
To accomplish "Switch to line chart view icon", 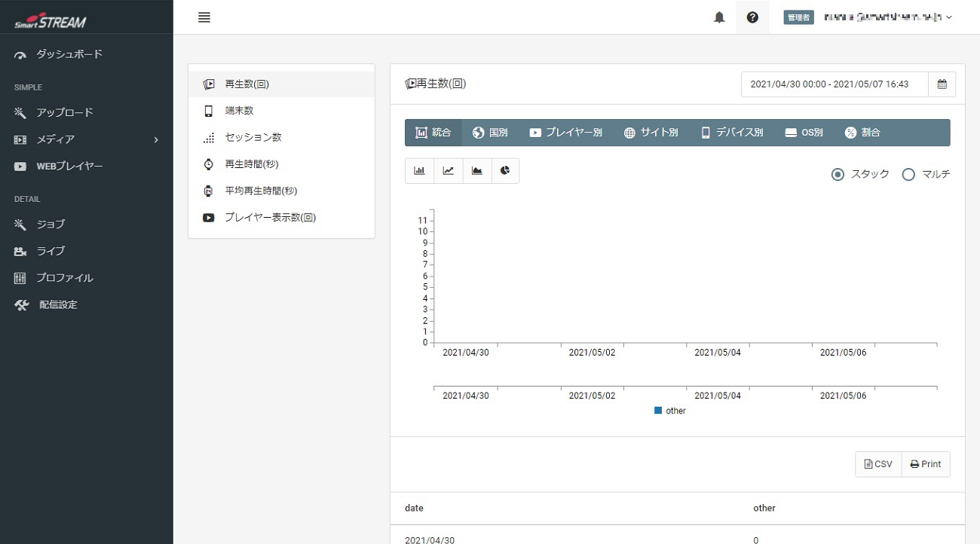I will [448, 171].
